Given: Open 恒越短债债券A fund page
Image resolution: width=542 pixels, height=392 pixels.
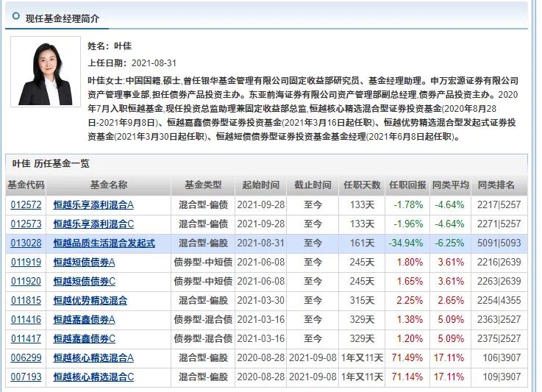Looking at the screenshot, I should coord(84,262).
